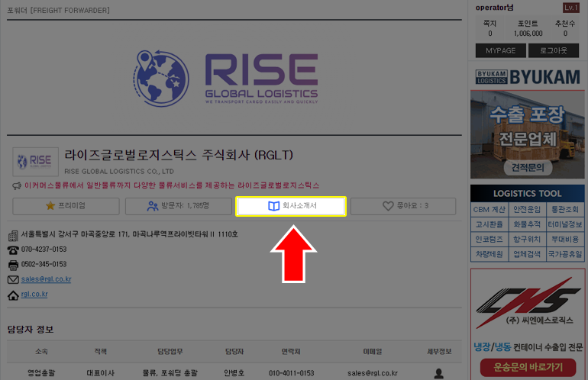Click the CNS 씨엔에스로직스 logo ad

[528, 301]
